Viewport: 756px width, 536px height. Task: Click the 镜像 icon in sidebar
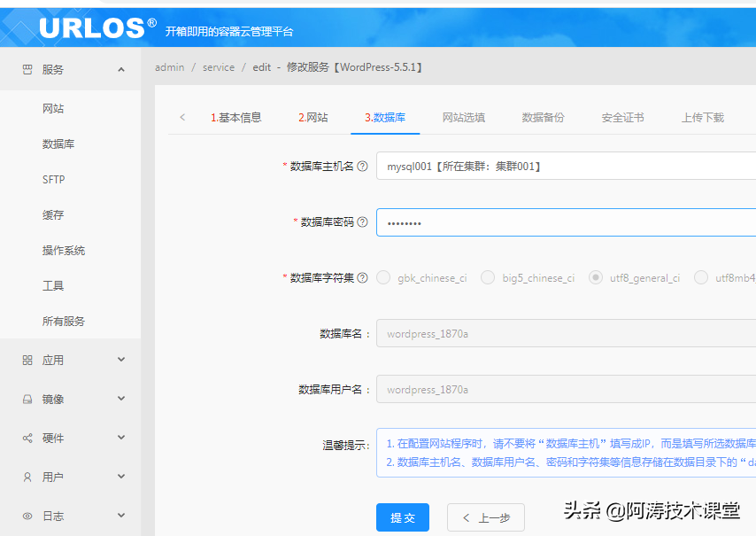(27, 400)
